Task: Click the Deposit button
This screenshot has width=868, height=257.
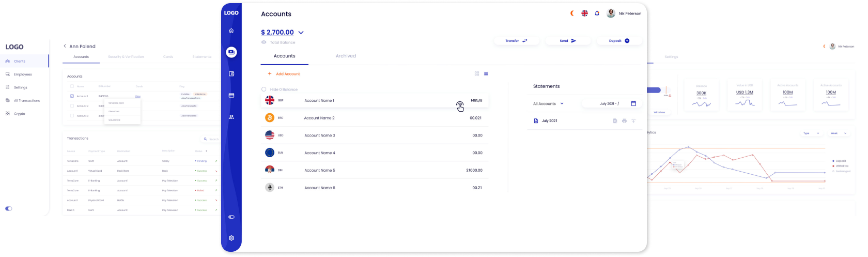Action: click(x=619, y=41)
